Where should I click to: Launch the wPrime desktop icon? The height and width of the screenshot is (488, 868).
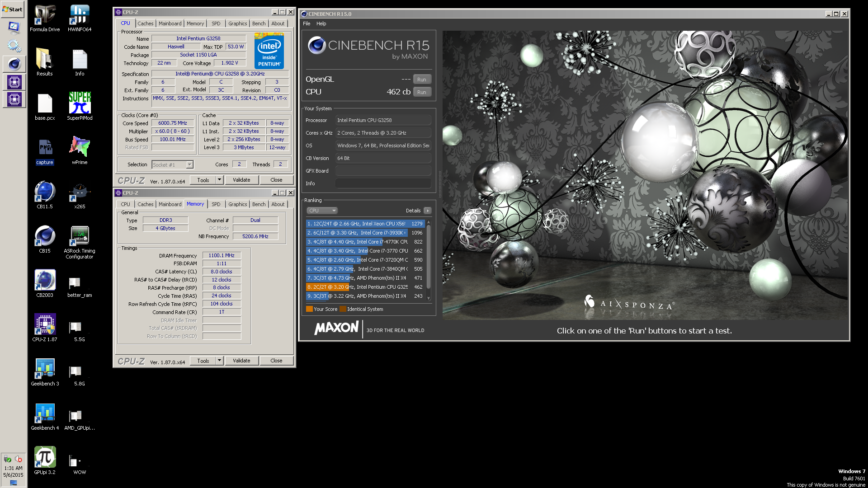click(80, 151)
